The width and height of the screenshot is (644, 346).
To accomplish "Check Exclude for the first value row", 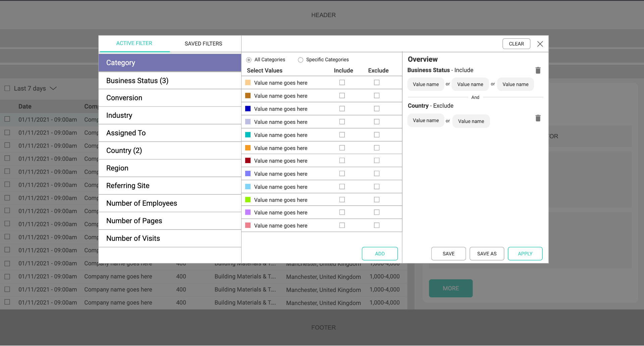I will click(x=377, y=83).
